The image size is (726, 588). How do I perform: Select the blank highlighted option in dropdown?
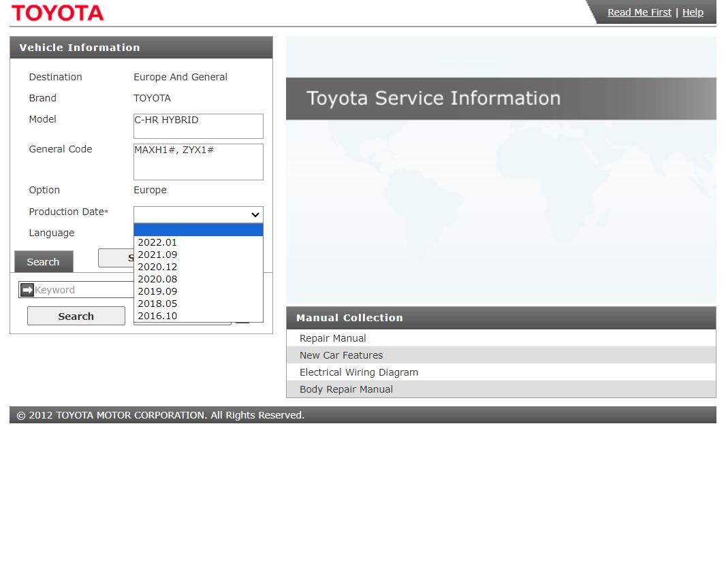pyautogui.click(x=198, y=230)
